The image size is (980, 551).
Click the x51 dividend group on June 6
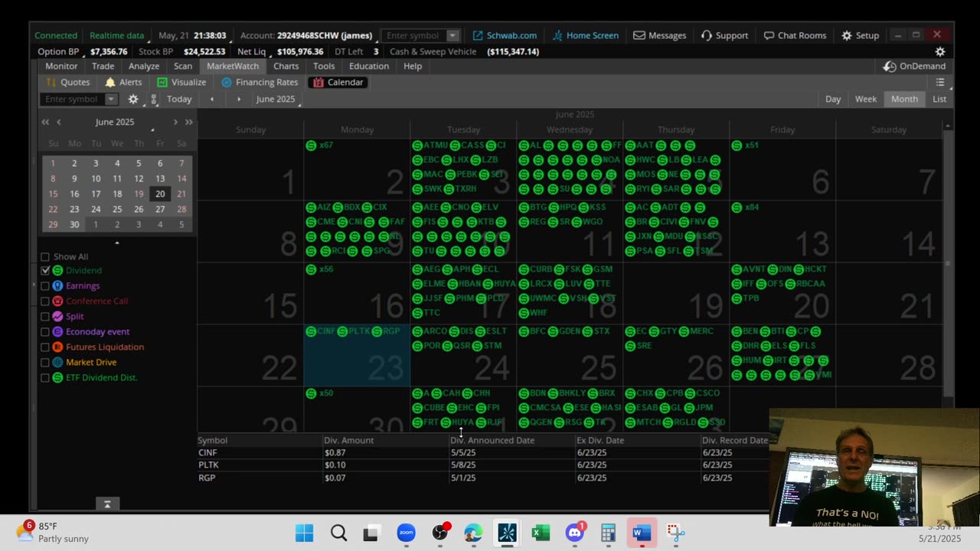[745, 145]
